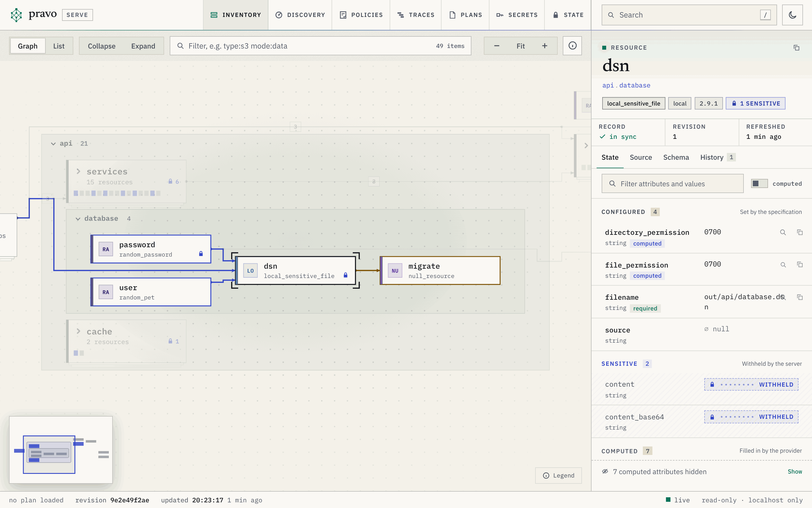Focus the top Search field
This screenshot has width=812, height=508.
(689, 15)
